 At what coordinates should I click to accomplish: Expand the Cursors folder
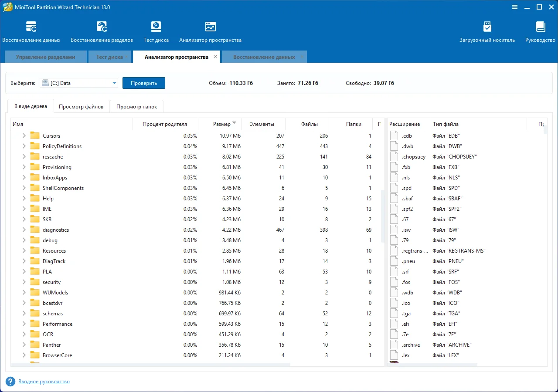click(24, 136)
